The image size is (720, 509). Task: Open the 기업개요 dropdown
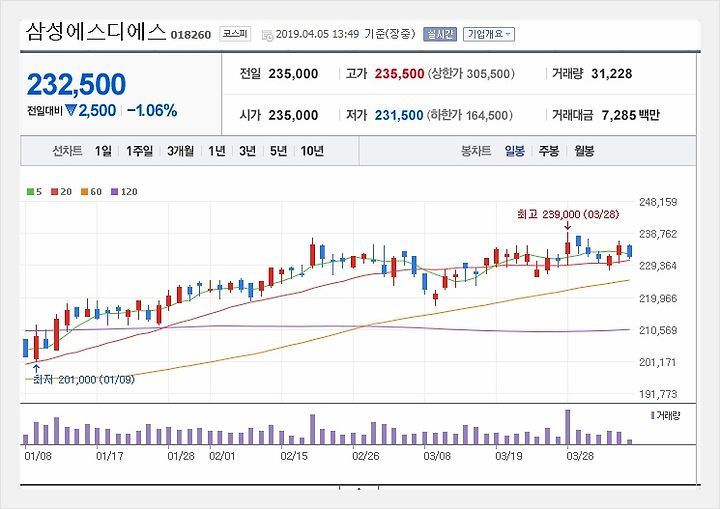(489, 34)
